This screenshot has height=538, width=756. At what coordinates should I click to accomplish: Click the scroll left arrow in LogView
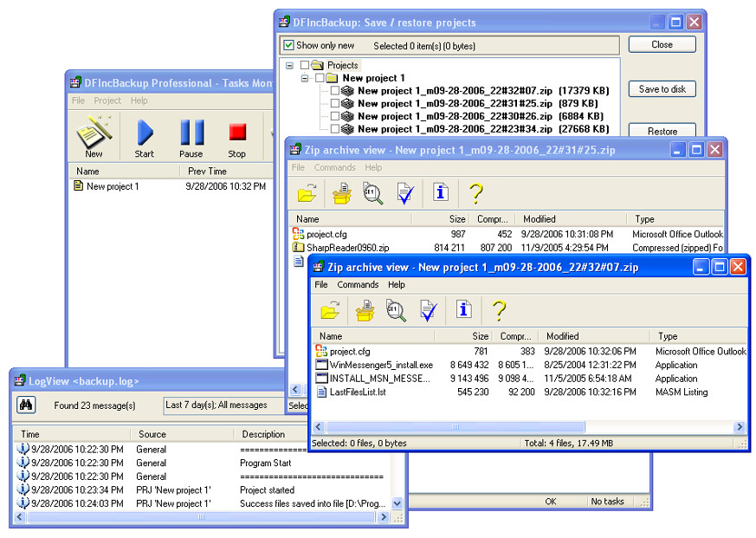[19, 516]
